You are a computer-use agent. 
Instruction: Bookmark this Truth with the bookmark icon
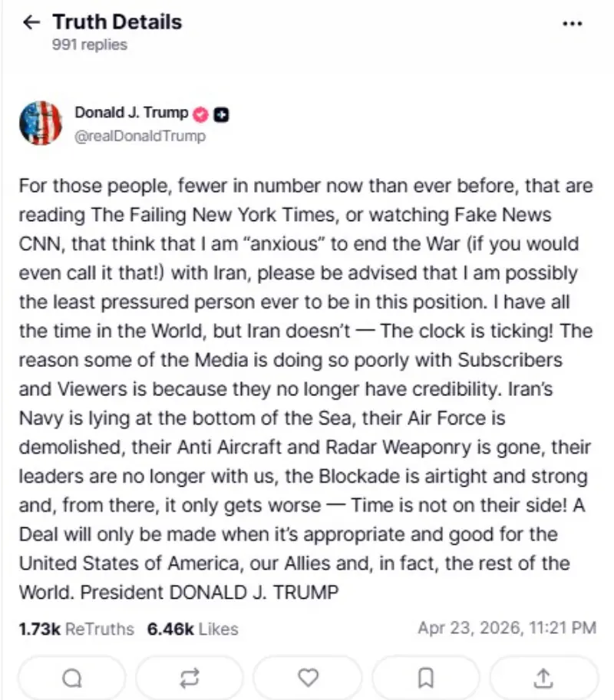coord(426,677)
